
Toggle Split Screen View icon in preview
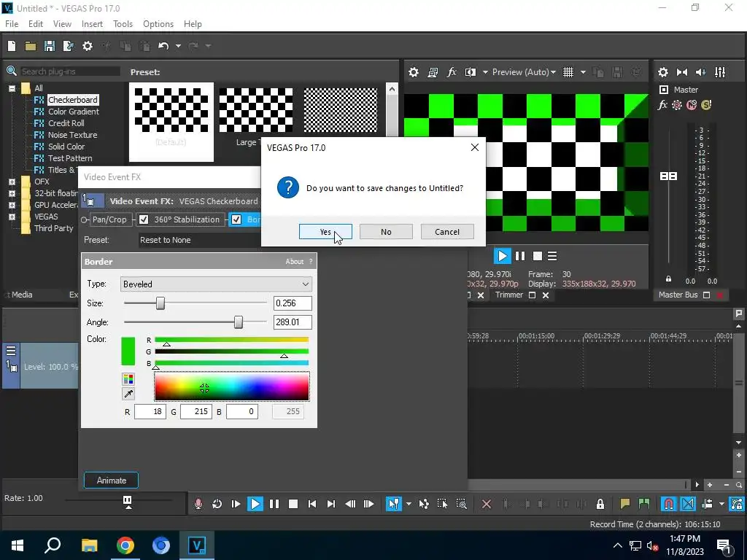[x=471, y=72]
